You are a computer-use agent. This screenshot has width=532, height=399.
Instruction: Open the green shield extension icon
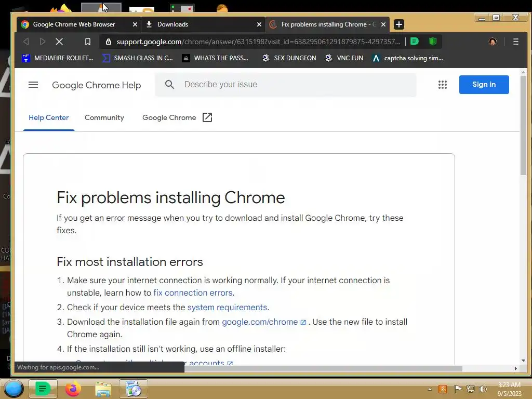coord(433,42)
